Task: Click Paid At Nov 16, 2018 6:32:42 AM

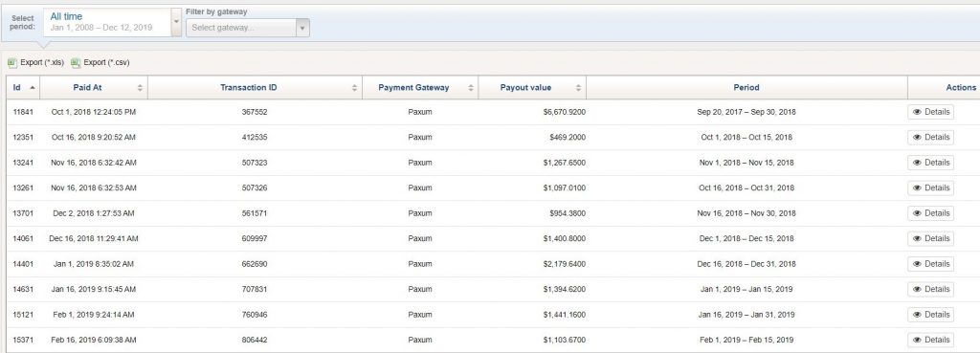Action: (94, 163)
